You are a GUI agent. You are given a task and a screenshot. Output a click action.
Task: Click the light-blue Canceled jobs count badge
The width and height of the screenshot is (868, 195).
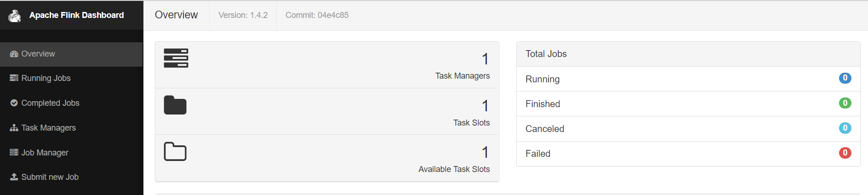[845, 128]
